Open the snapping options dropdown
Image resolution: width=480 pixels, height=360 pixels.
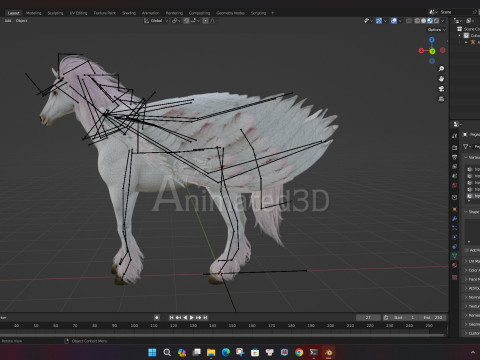pyautogui.click(x=194, y=21)
